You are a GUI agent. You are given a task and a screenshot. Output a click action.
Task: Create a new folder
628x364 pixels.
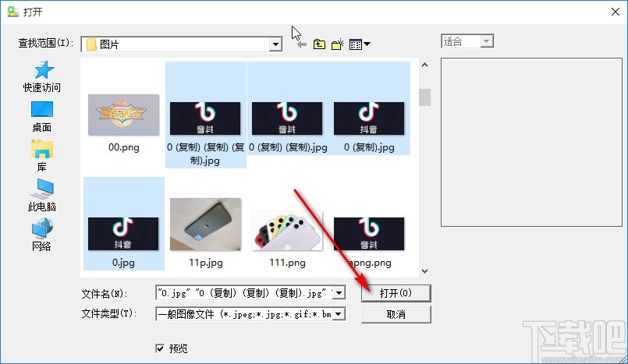pos(338,44)
